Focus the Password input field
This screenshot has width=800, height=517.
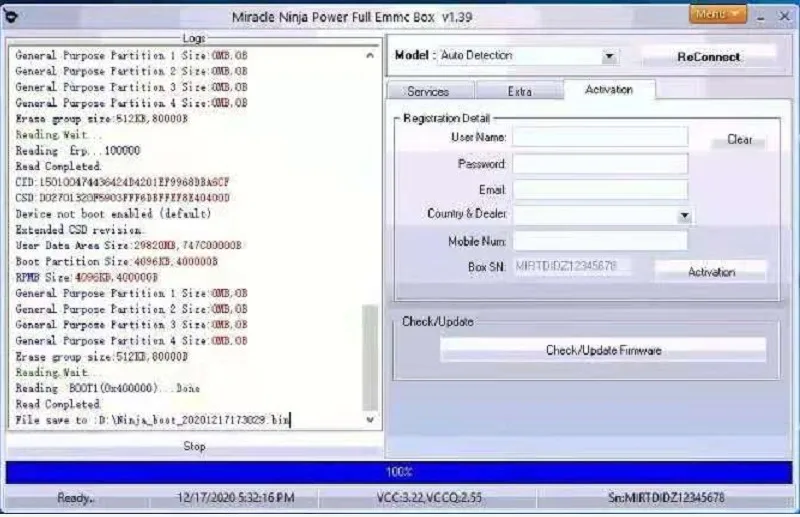pos(600,164)
